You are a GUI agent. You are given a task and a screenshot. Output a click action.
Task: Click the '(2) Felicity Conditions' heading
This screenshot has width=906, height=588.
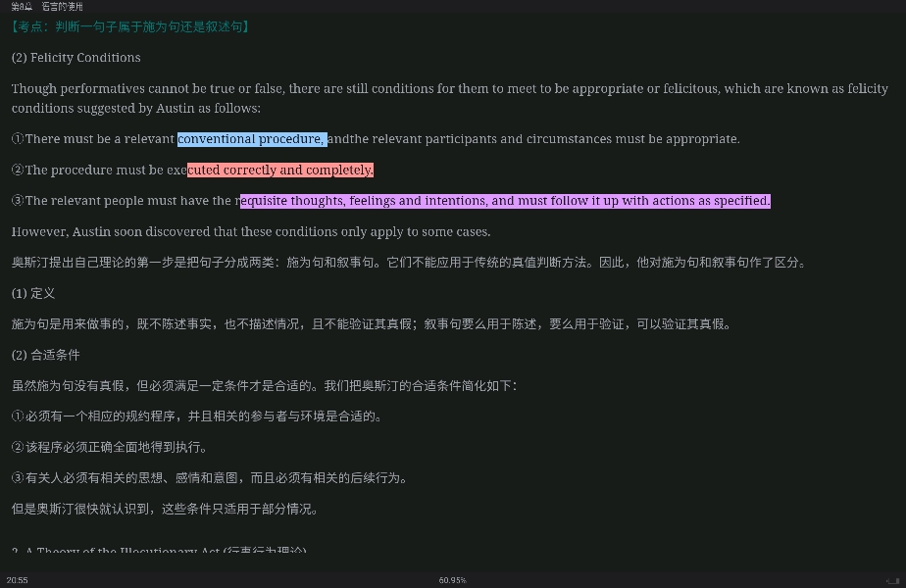coord(75,58)
